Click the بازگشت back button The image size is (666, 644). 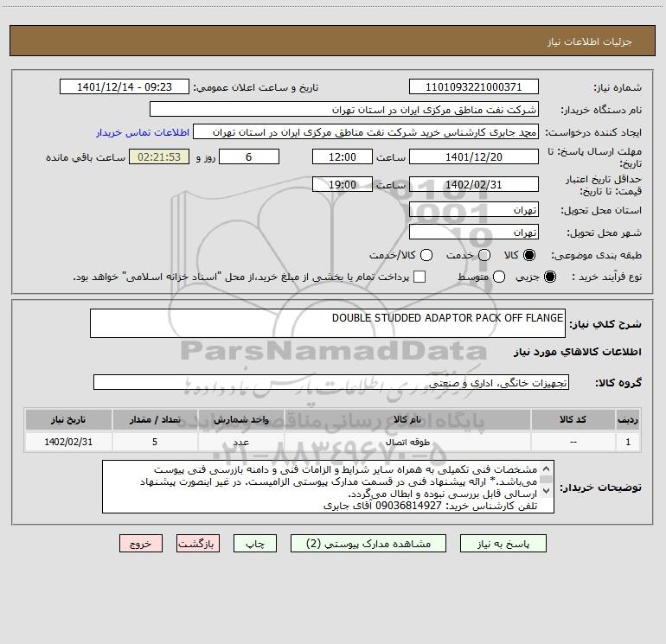(198, 544)
